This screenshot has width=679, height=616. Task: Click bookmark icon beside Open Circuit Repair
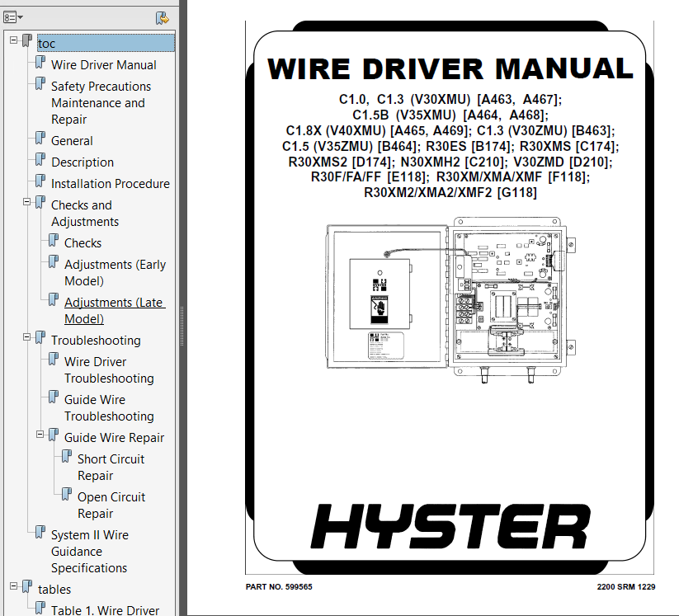67,494
